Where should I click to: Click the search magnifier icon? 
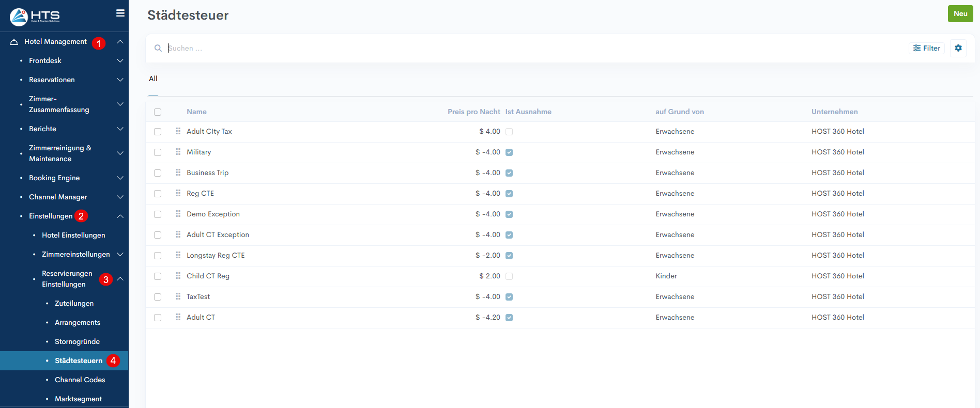pyautogui.click(x=158, y=48)
